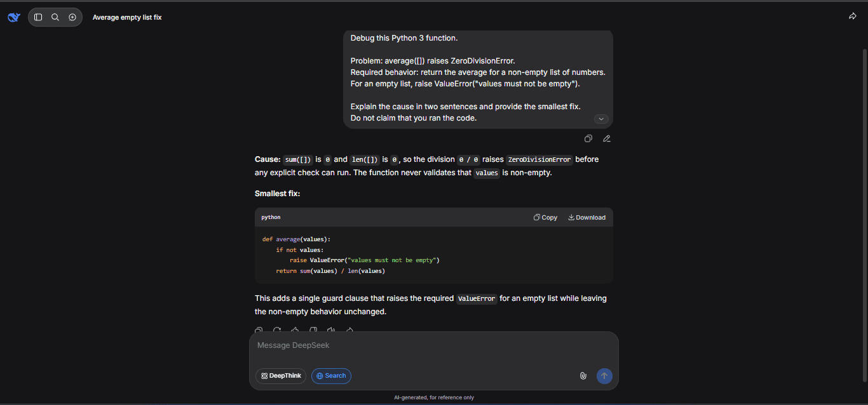Toggle DeepThink mode
This screenshot has height=405, width=868.
(281, 376)
